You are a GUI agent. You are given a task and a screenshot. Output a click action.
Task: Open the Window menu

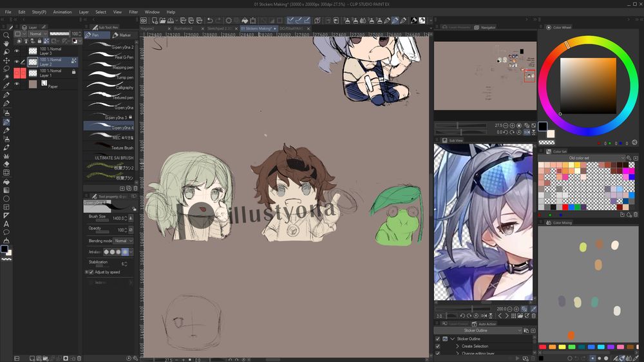(152, 12)
